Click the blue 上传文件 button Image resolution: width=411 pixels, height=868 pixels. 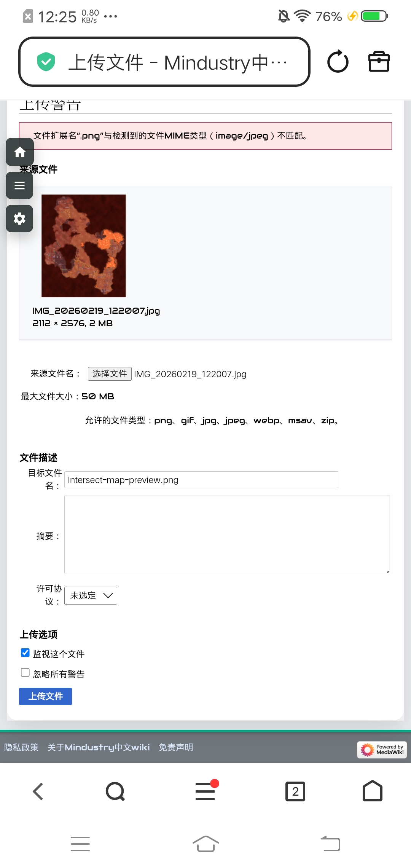click(x=45, y=696)
